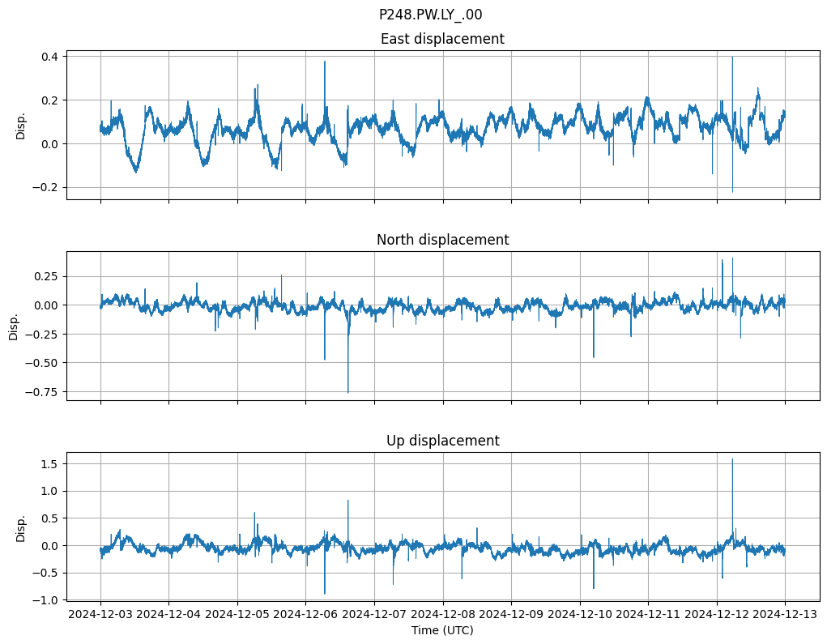Select the North displacement plot title
This screenshot has width=827, height=644.
pyautogui.click(x=442, y=240)
